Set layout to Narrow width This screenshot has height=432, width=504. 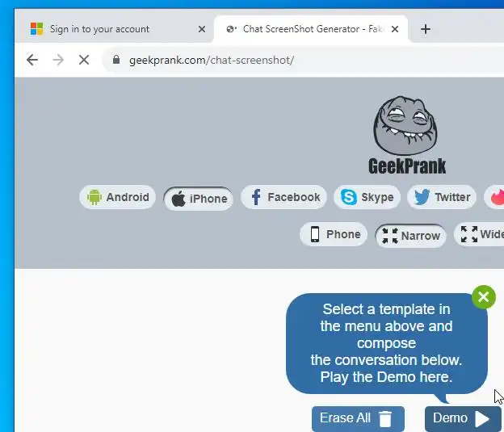(410, 236)
